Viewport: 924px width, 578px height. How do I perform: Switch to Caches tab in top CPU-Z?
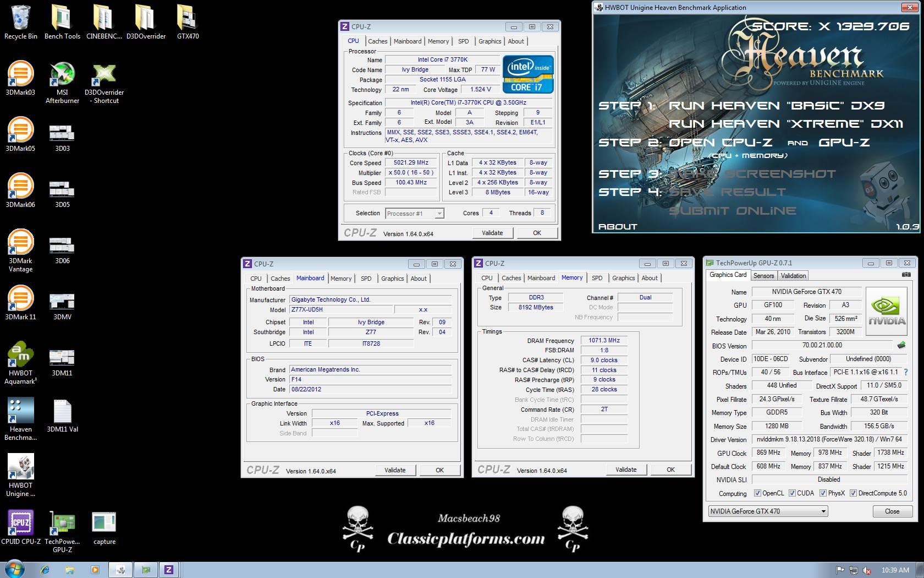click(x=377, y=41)
